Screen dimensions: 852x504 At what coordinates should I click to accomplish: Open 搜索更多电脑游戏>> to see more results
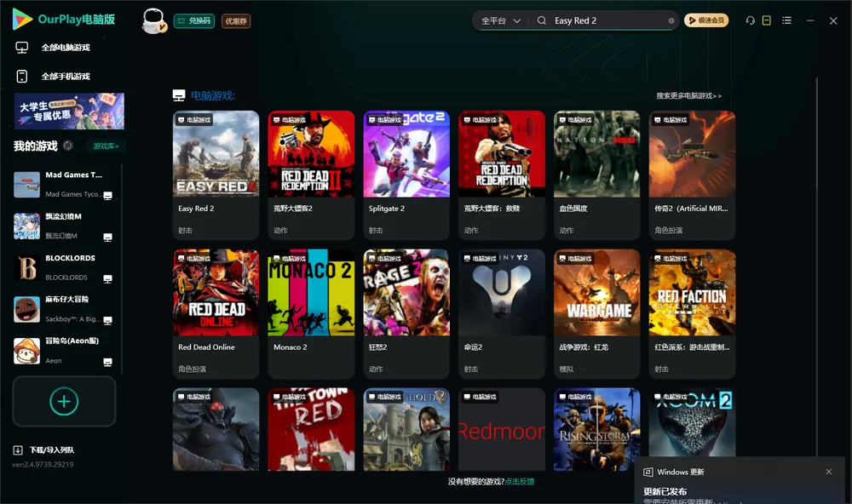(x=688, y=95)
